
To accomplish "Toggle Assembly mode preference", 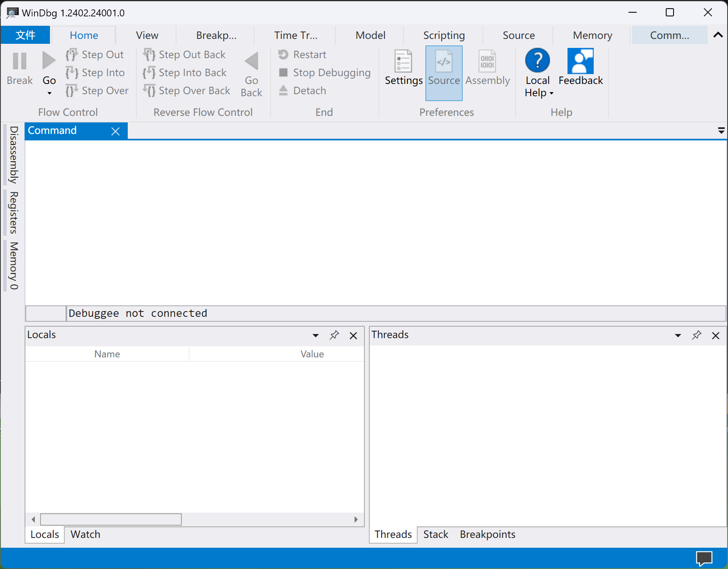I will tap(487, 73).
